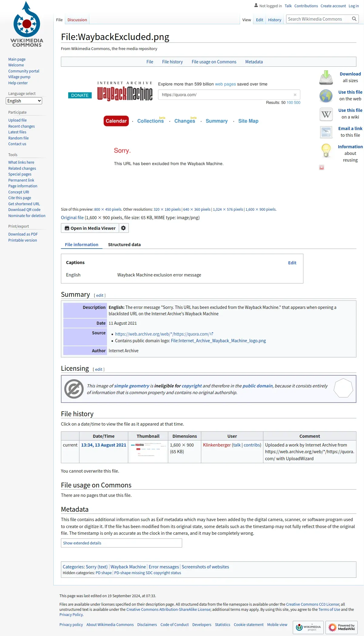Click Download as PDF
The height and width of the screenshot is (636, 364).
pyautogui.click(x=23, y=234)
